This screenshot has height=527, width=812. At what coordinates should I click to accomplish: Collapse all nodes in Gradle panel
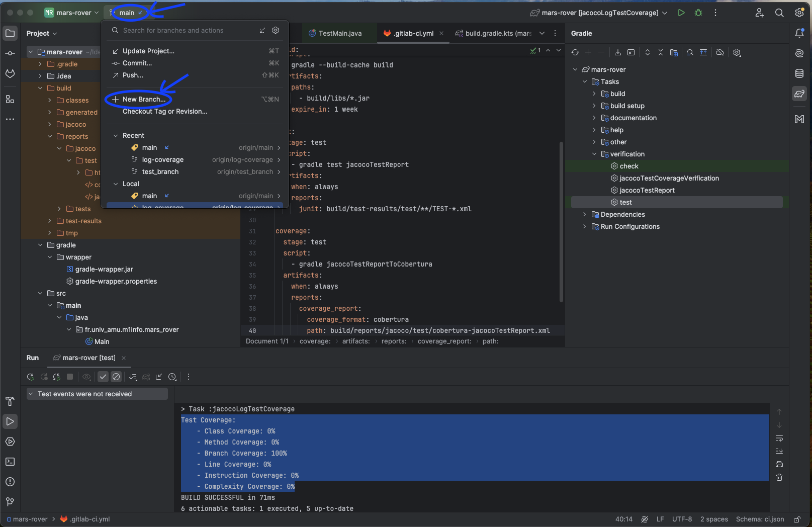coord(661,52)
